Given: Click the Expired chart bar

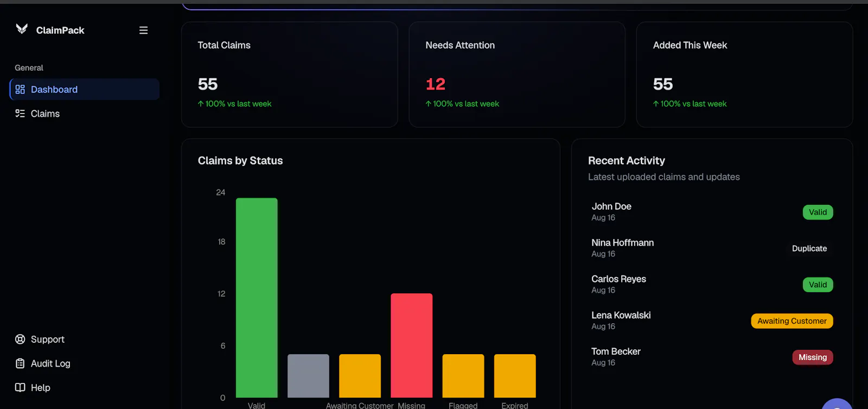Looking at the screenshot, I should coord(515,376).
